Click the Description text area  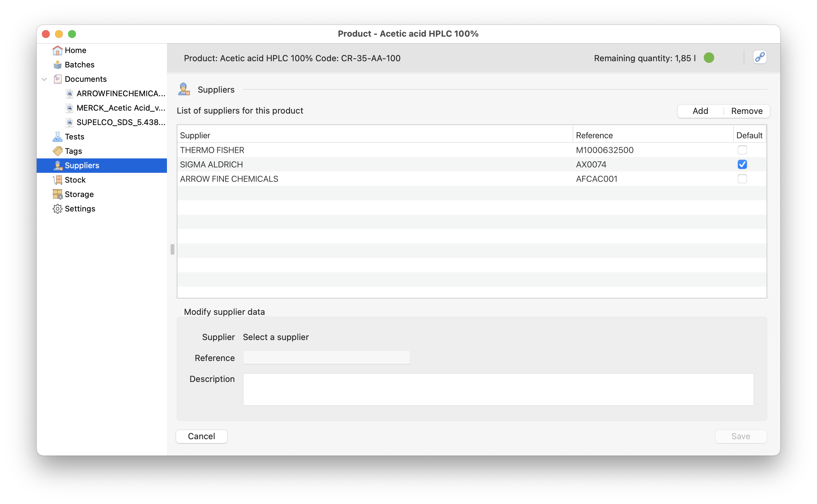click(498, 389)
